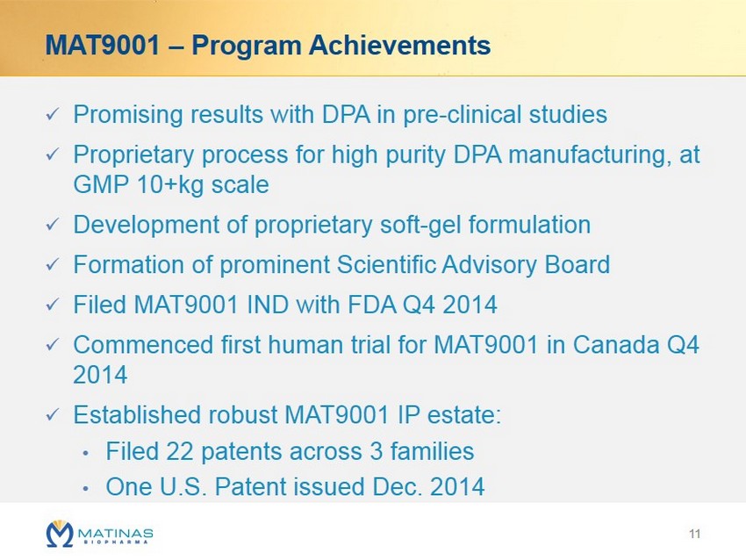The height and width of the screenshot is (560, 746).
Task: Click the 'Filed MAT9001 IND with FDA Q4 2014' line
Action: click(285, 305)
